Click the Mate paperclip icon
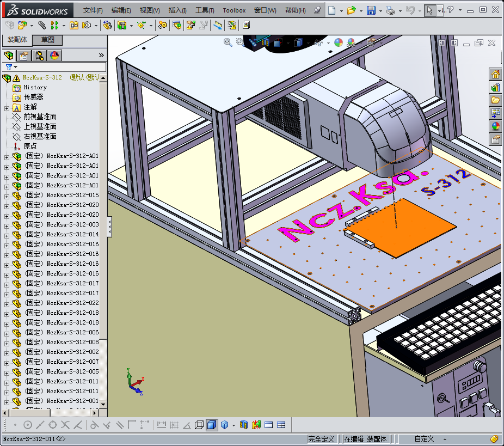504x446 pixels. [x=42, y=25]
